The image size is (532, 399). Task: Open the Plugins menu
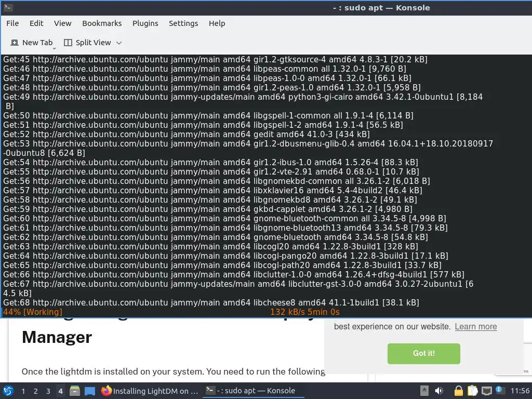pos(145,23)
